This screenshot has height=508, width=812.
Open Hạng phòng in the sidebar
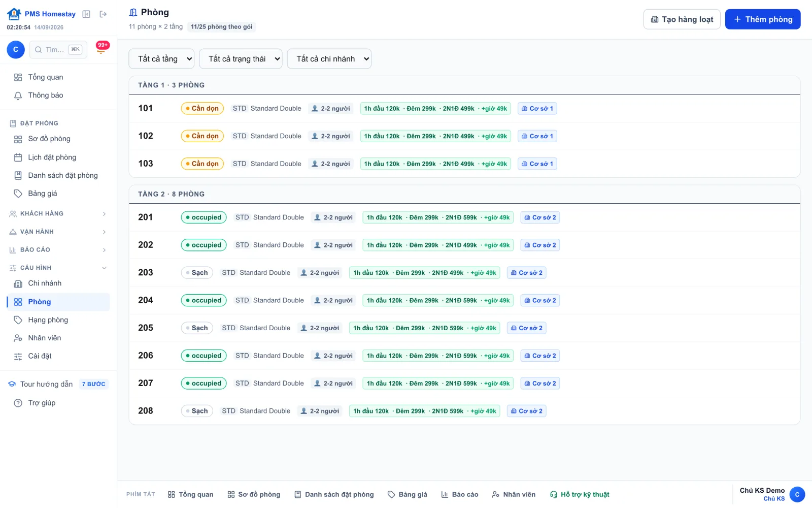click(58, 320)
